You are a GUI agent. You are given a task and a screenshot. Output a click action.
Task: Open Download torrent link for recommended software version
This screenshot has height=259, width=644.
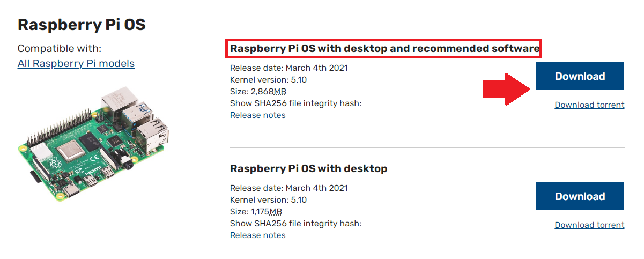(x=589, y=105)
